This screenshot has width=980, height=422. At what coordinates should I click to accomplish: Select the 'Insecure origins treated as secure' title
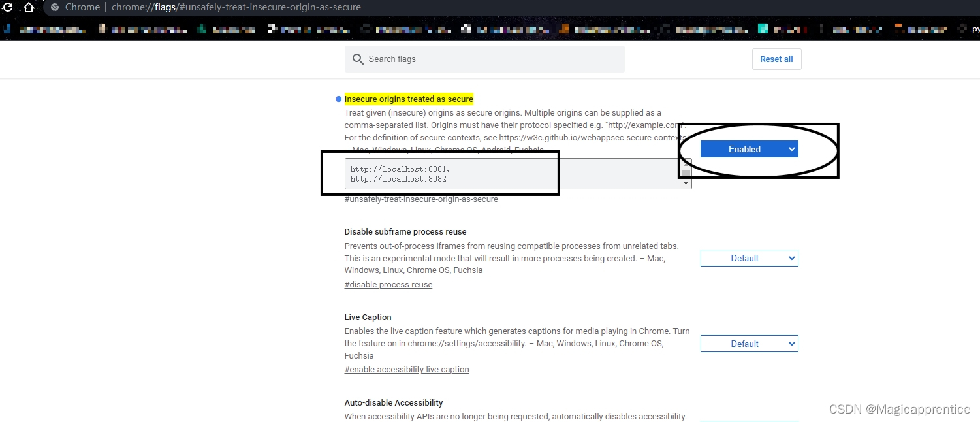tap(409, 99)
